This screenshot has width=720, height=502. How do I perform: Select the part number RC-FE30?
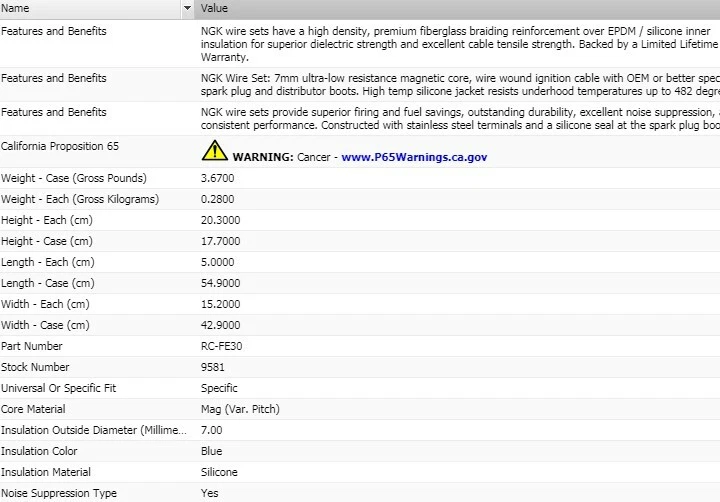point(221,346)
